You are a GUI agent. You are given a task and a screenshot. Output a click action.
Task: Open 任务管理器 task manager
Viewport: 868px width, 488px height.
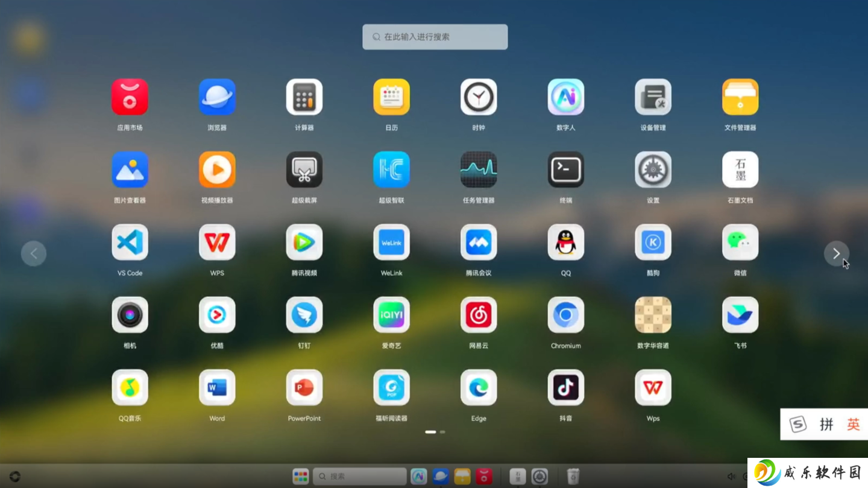(479, 170)
